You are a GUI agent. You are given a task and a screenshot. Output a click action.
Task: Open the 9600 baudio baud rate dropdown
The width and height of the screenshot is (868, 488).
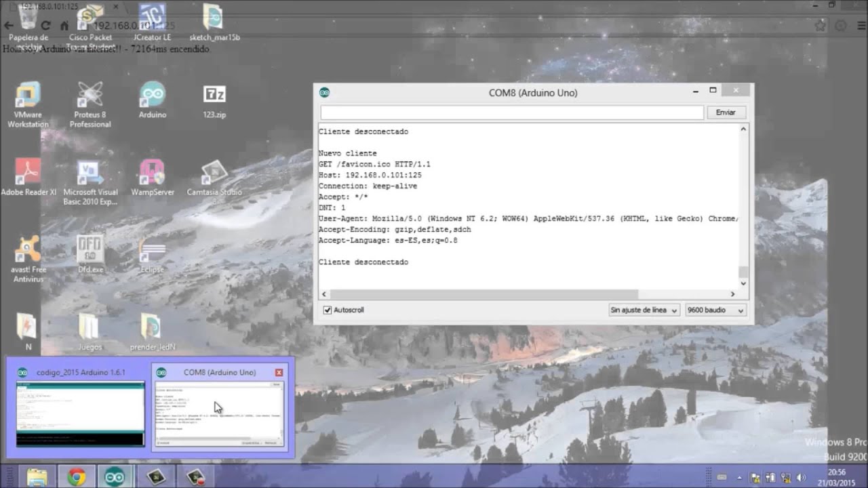pos(715,310)
